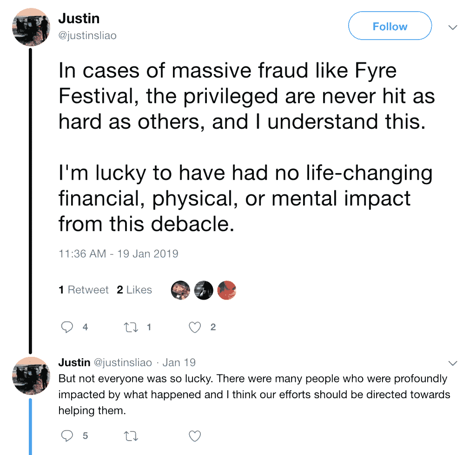Follow Justin's account
This screenshot has height=455, width=476.
(390, 27)
